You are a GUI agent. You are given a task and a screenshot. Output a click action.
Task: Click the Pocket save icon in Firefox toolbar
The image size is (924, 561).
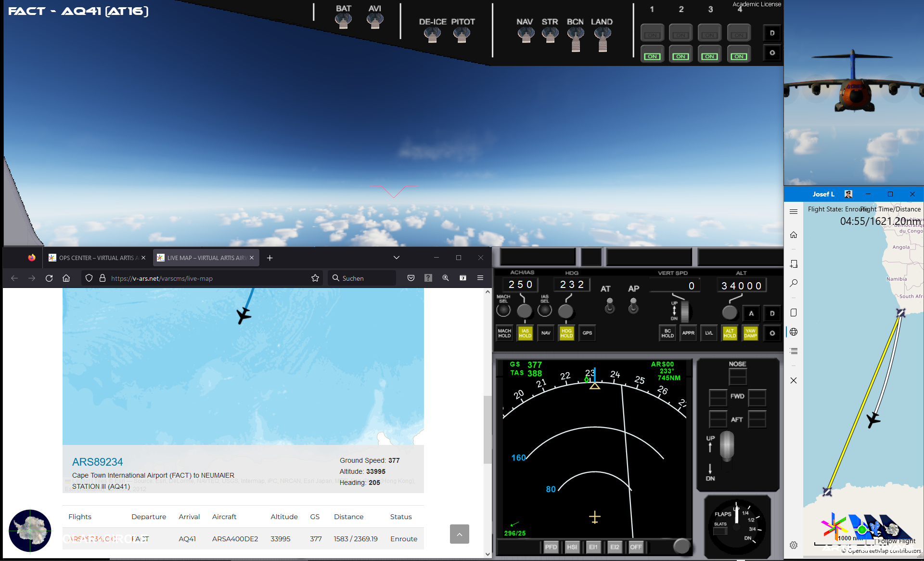click(411, 278)
